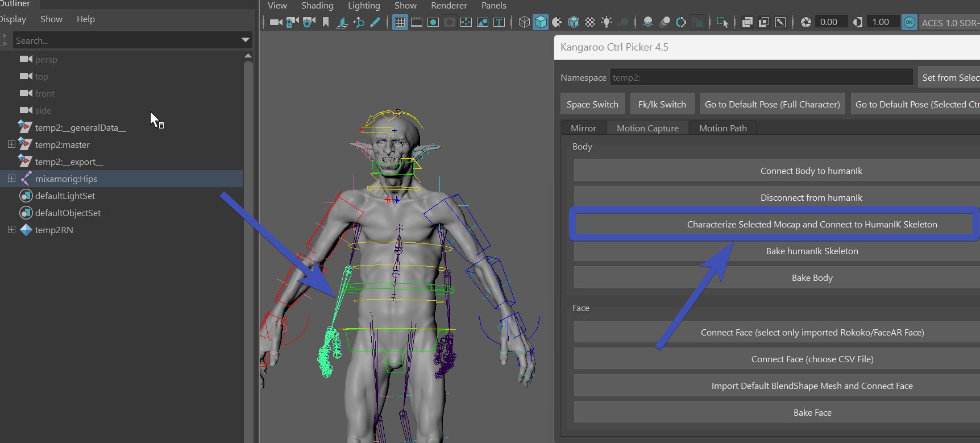
Task: Click Disconnect from humanIk button
Action: click(x=776, y=197)
